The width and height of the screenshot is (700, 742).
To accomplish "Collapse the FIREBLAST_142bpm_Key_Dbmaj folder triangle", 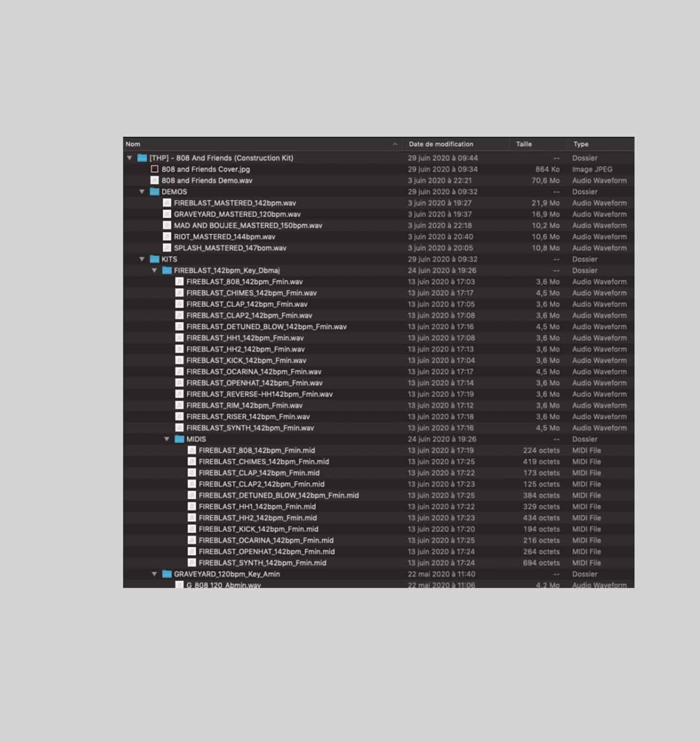I will tap(155, 271).
